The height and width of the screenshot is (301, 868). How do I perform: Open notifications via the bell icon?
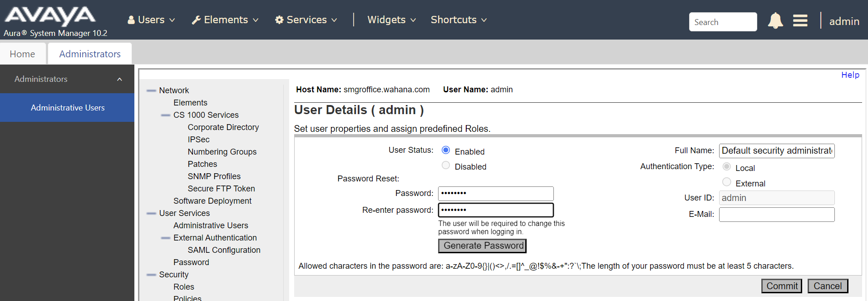(x=775, y=20)
